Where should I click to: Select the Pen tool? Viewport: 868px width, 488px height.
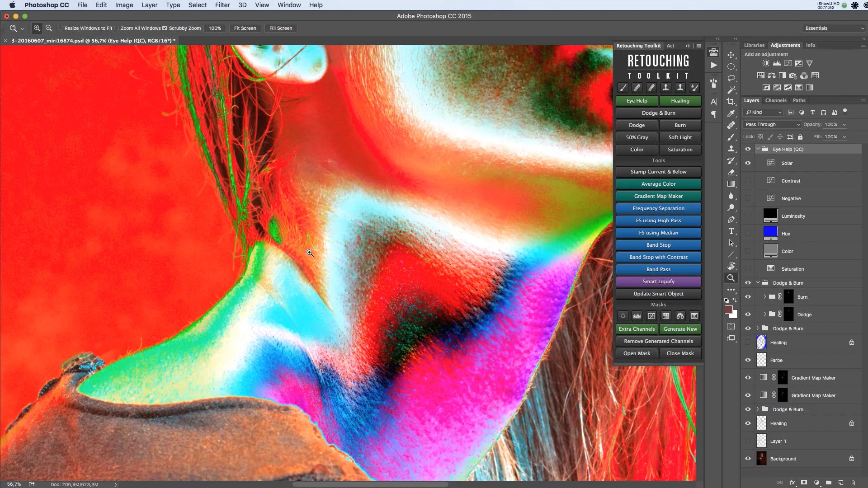[731, 219]
